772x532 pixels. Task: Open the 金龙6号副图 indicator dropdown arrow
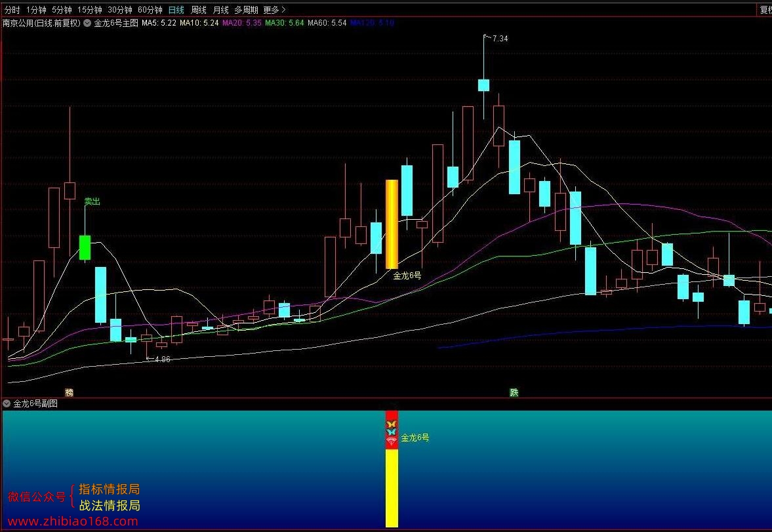click(7, 403)
